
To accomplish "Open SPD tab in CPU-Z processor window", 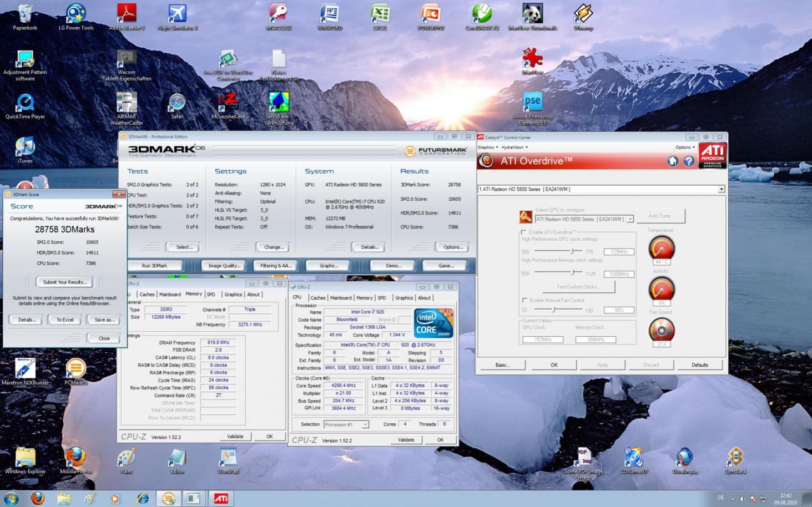I will tap(382, 298).
